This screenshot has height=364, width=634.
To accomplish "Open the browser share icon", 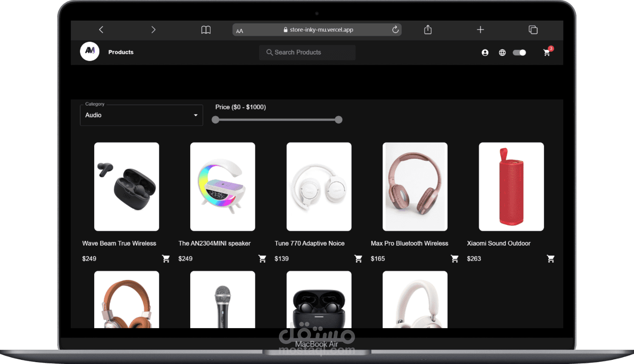I will pos(428,30).
